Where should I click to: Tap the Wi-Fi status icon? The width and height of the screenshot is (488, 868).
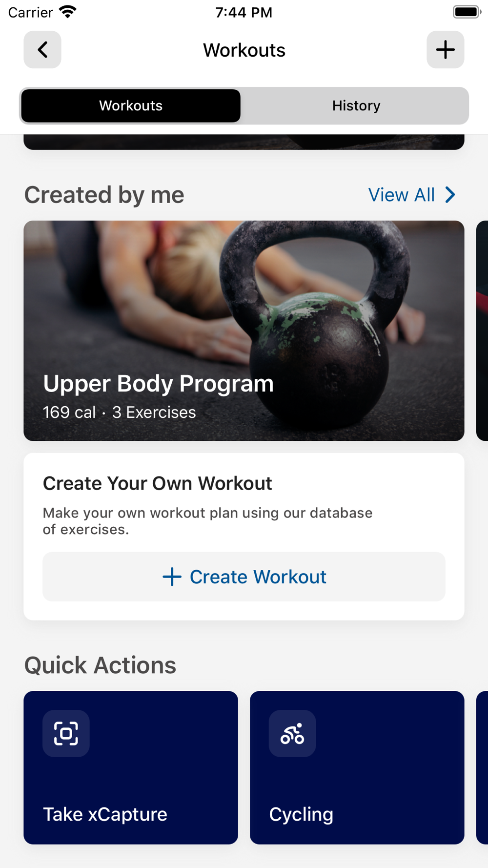(x=68, y=12)
